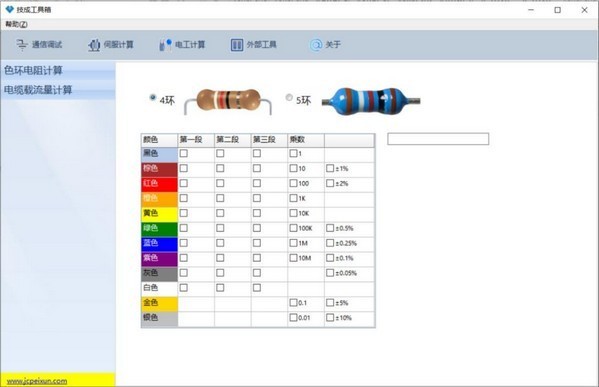The image size is (599, 387).
Task: Check 白色 in the 第三段 column
Action: tap(257, 288)
